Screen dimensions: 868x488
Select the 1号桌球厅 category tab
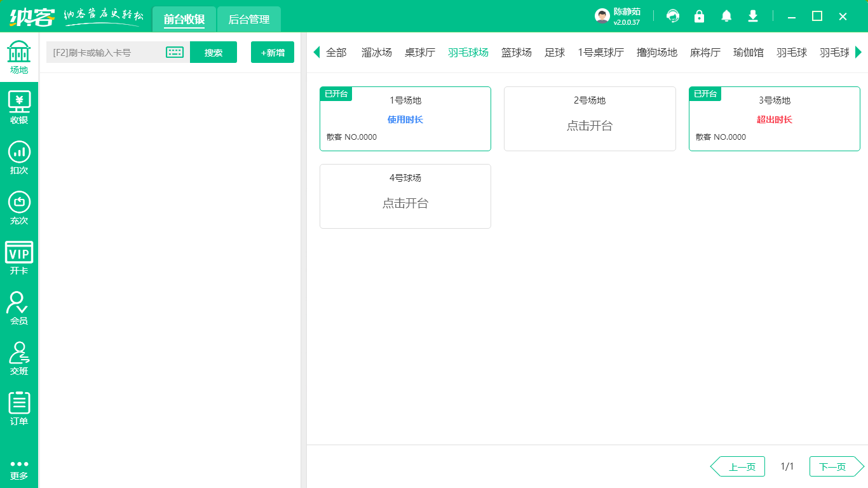pyautogui.click(x=601, y=52)
